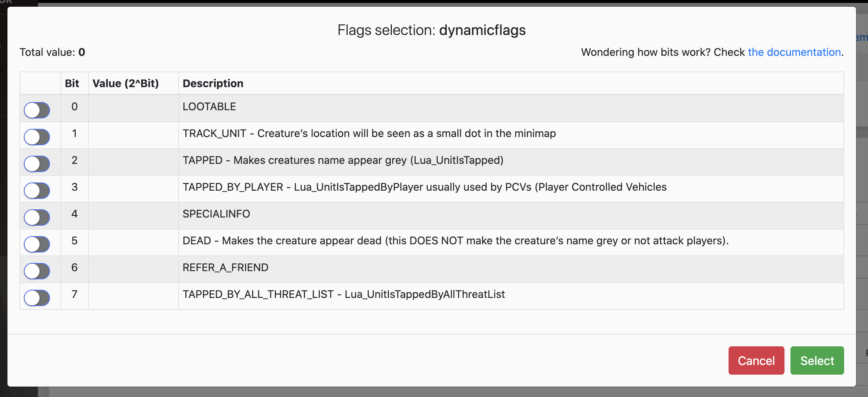Viewport: 868px width, 397px height.
Task: Enable the REFER_A_FRIEND toggle
Action: coord(37,271)
